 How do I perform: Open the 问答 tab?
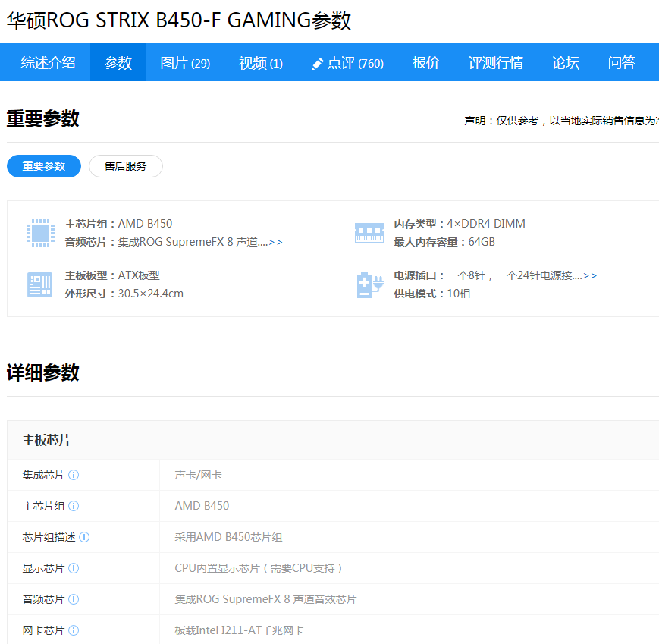[622, 63]
